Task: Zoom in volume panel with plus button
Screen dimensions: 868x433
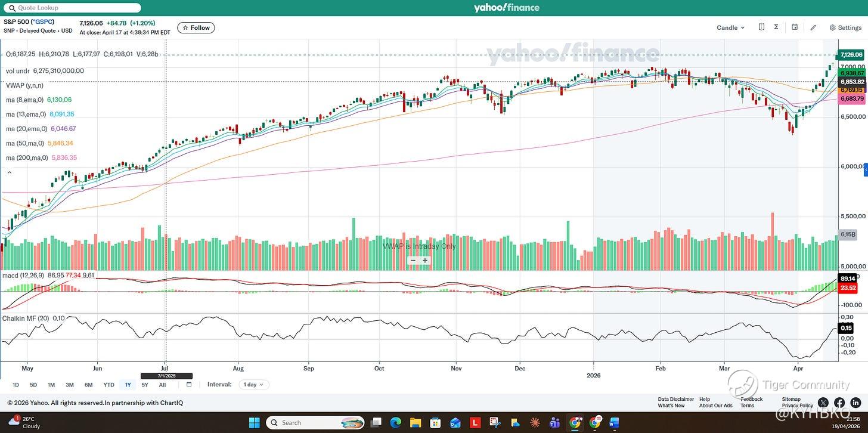Action: [425, 260]
